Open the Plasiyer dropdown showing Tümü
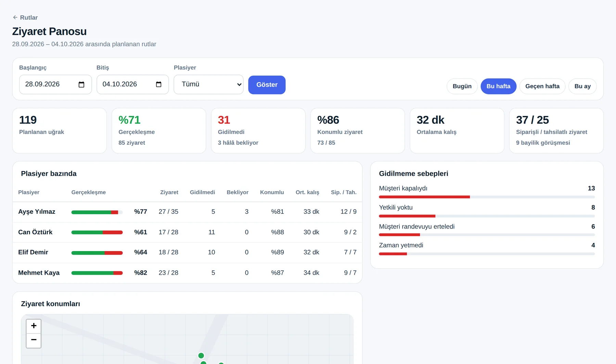 tap(209, 84)
